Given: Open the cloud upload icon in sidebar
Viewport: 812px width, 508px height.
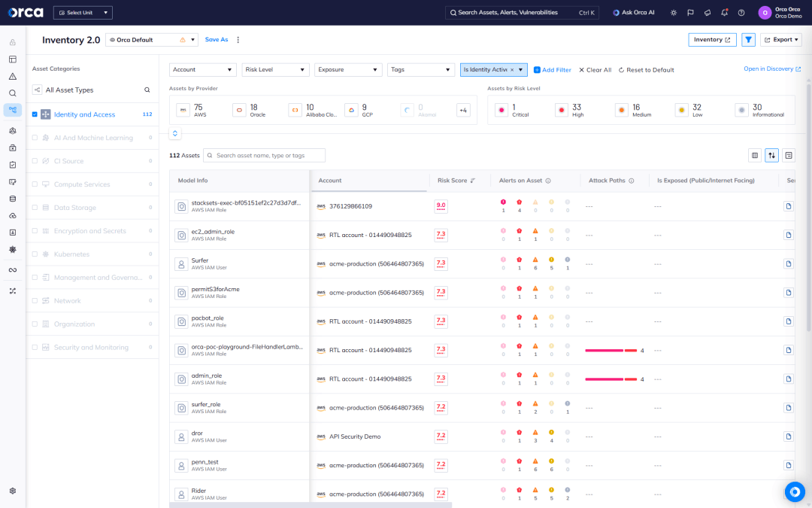Looking at the screenshot, I should (x=13, y=216).
